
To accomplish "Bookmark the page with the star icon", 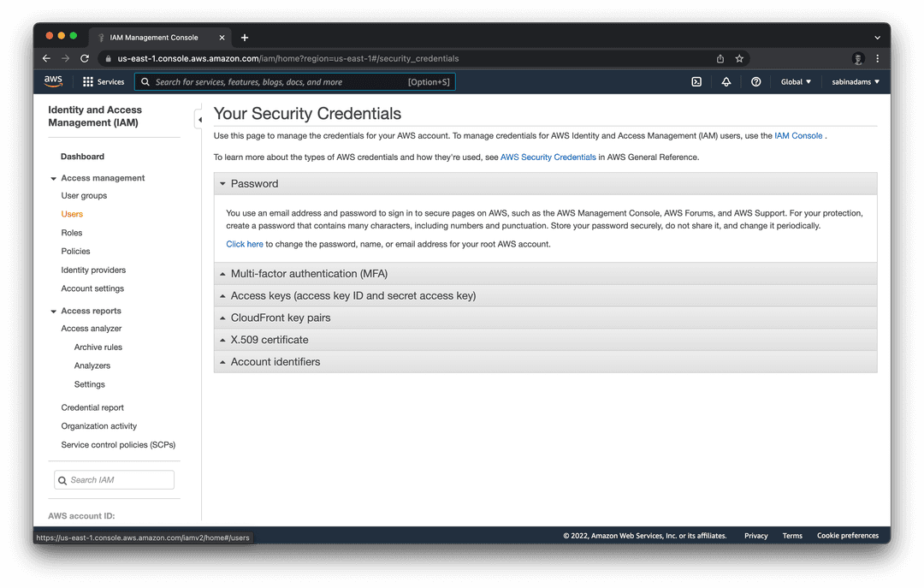I will coord(739,59).
